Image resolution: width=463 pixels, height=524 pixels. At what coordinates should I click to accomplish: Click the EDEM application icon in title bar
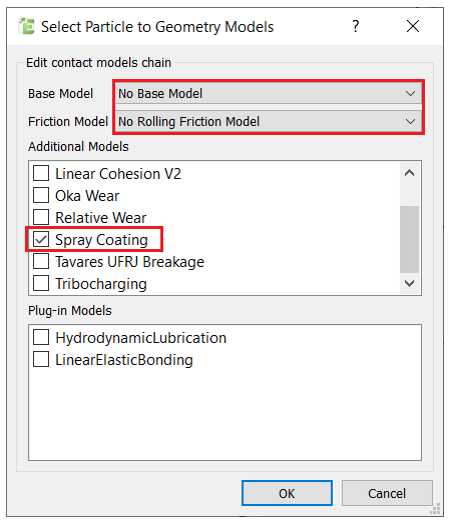pyautogui.click(x=26, y=26)
